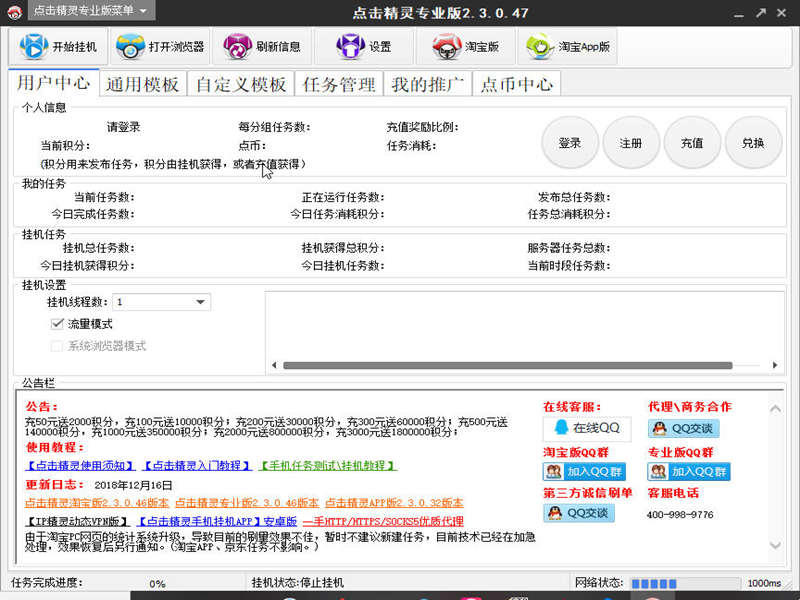Contact support via 在线QQ penguin button
The width and height of the screenshot is (800, 600).
coord(587,428)
